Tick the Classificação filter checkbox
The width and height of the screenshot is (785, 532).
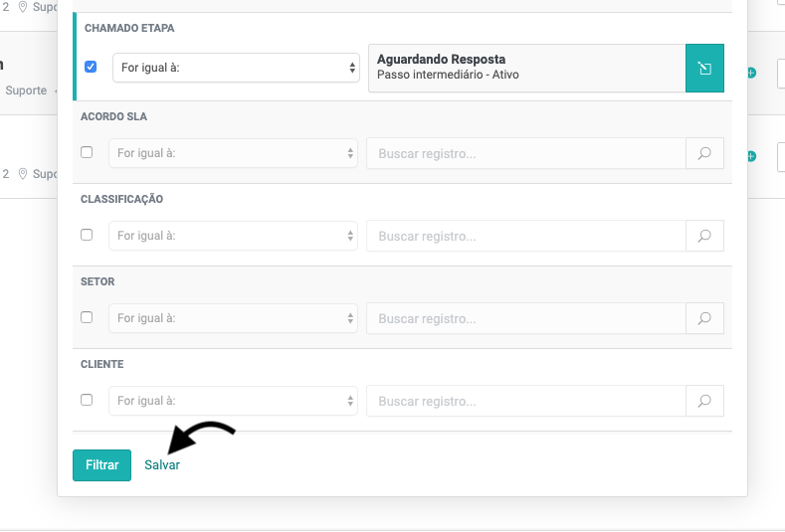[x=87, y=236]
